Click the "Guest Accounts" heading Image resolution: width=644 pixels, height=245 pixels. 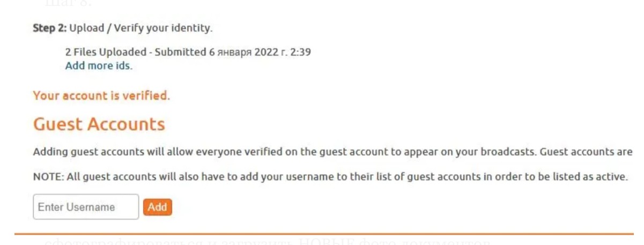[x=99, y=124]
